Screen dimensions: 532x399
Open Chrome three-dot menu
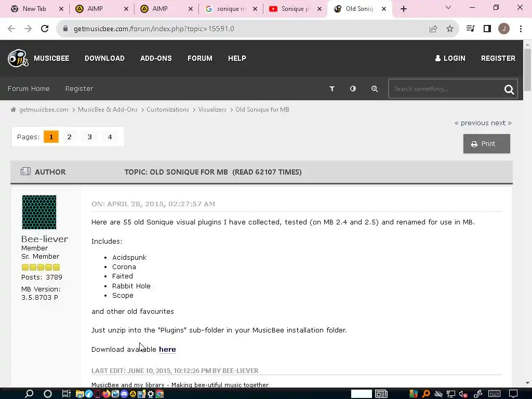[521, 29]
